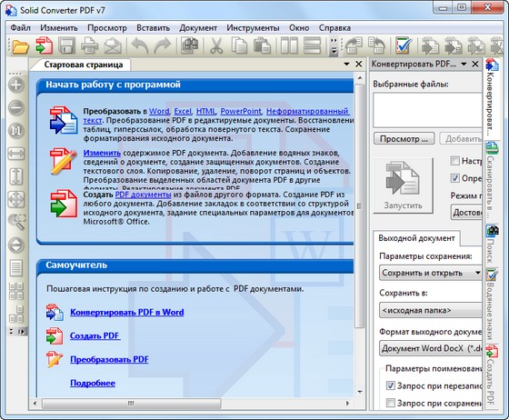Toggle the checked Опре... checkbox
This screenshot has width=509, height=420.
tap(454, 178)
